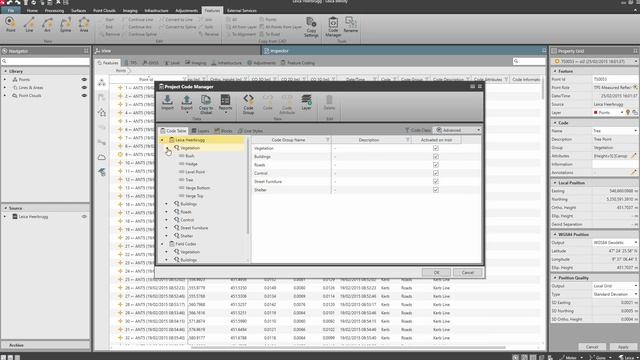Open the Reports icon menu

(x=225, y=103)
